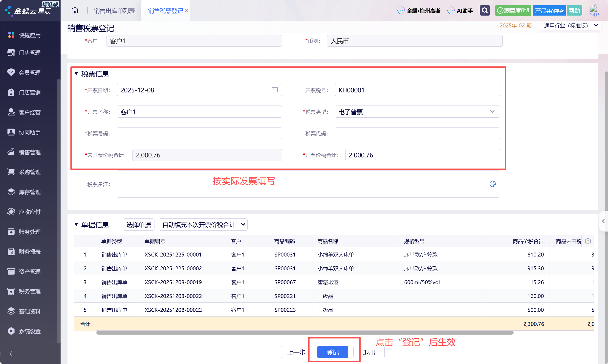Close the 销售税票登记 tab
Image resolution: width=608 pixels, height=364 pixels.
pyautogui.click(x=187, y=10)
